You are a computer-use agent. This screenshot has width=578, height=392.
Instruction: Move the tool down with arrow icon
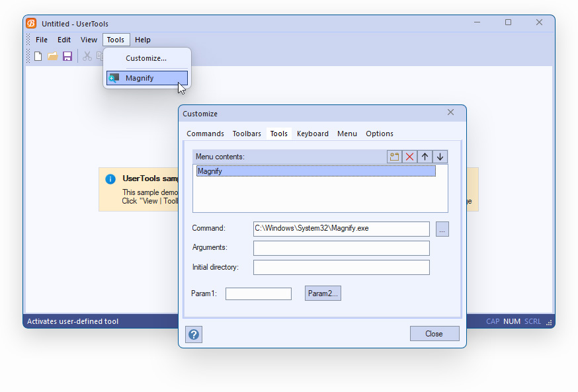click(440, 157)
